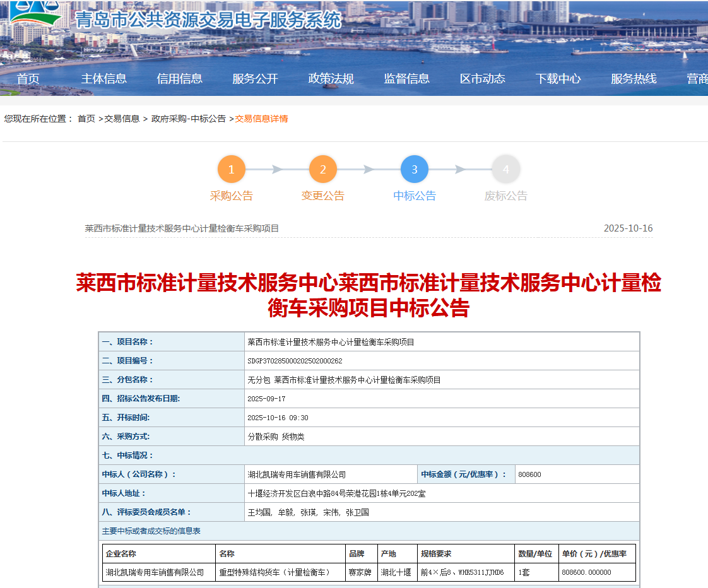
Task: Select 信用信息 in the top navigation
Action: (x=179, y=78)
